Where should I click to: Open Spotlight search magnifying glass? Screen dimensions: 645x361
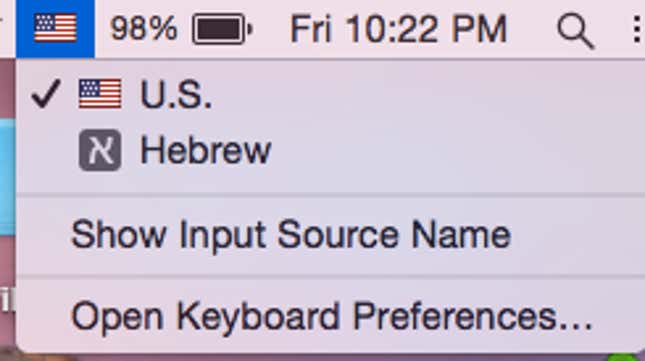(575, 31)
